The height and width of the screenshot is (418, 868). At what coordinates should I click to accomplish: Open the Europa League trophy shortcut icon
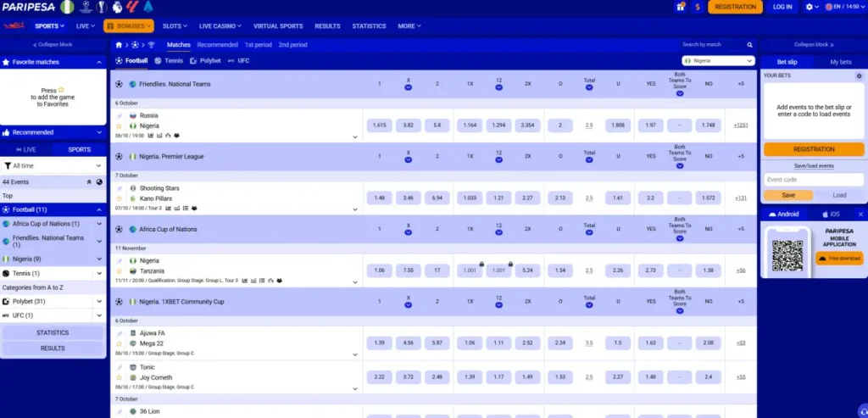[102, 7]
